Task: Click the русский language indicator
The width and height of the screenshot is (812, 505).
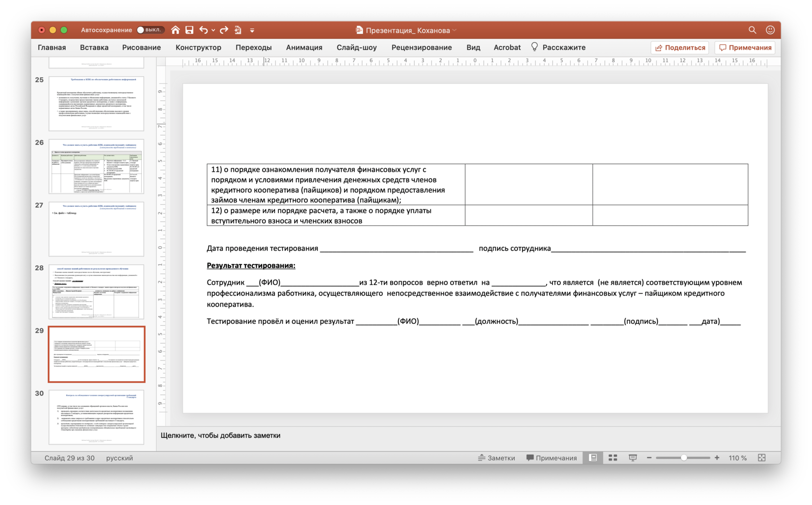Action: click(x=119, y=458)
